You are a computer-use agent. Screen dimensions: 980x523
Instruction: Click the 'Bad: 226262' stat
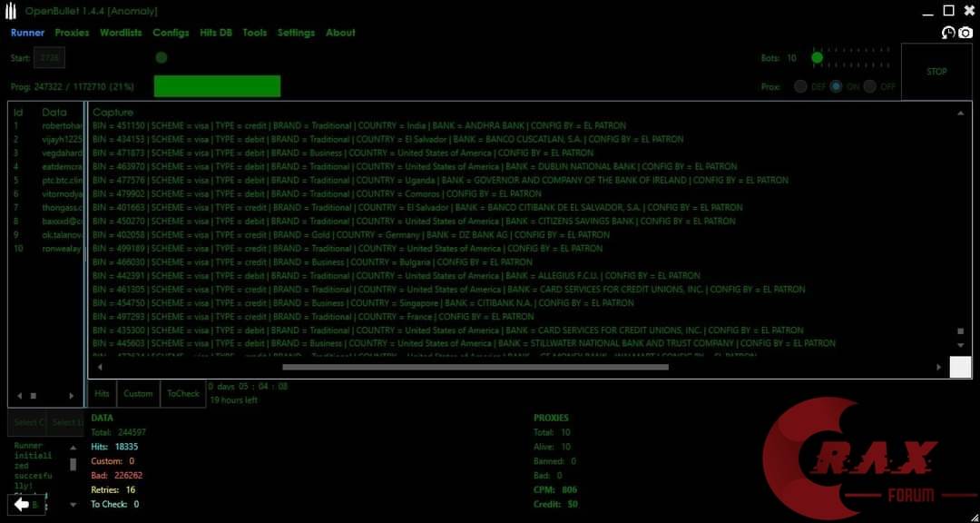pos(117,476)
